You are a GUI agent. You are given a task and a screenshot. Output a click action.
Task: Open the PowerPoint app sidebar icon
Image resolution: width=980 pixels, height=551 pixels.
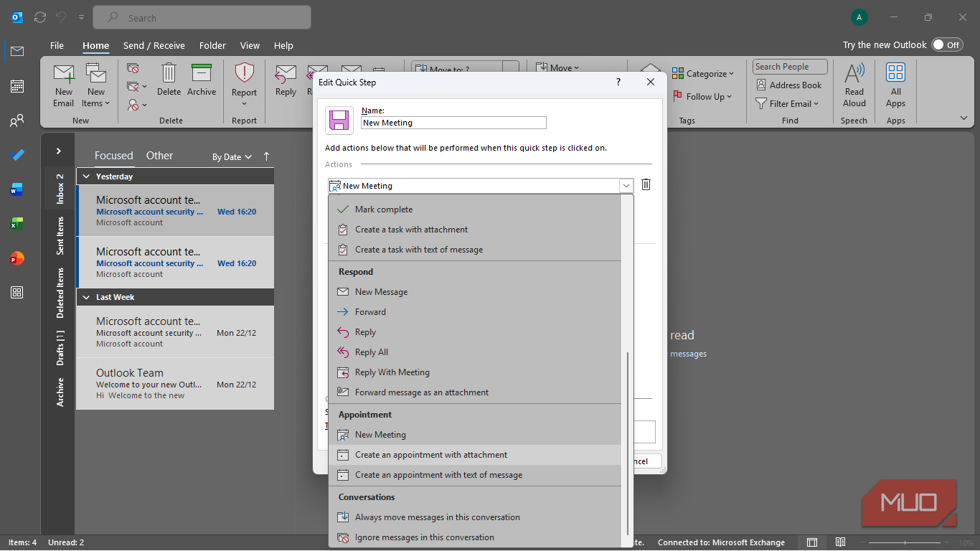pos(17,258)
